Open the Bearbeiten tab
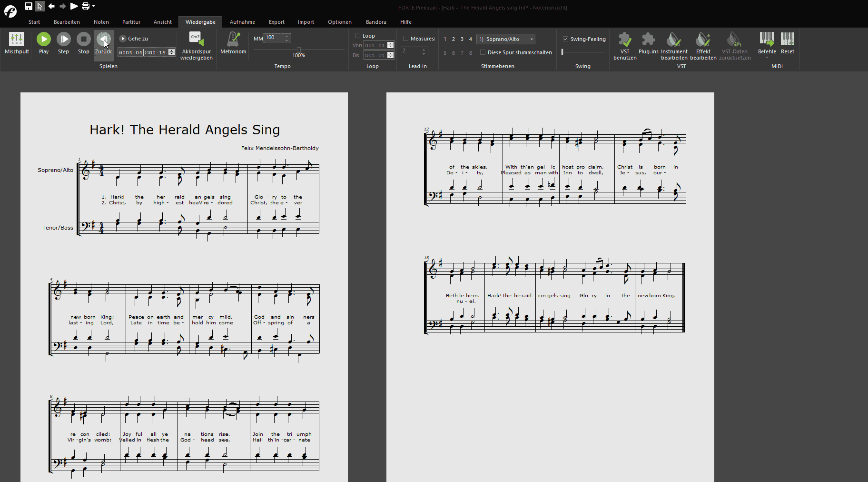Viewport: 868px width, 482px height. click(x=67, y=22)
